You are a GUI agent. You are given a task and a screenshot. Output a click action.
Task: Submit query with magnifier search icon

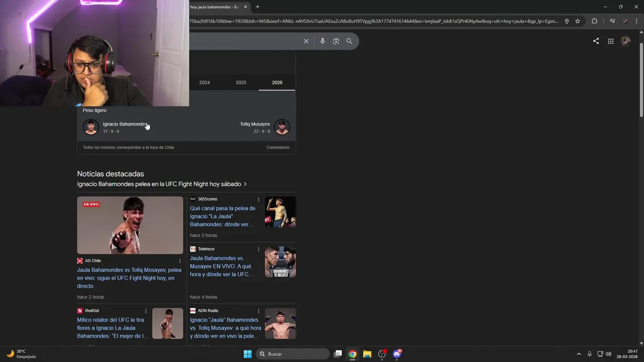click(x=349, y=41)
